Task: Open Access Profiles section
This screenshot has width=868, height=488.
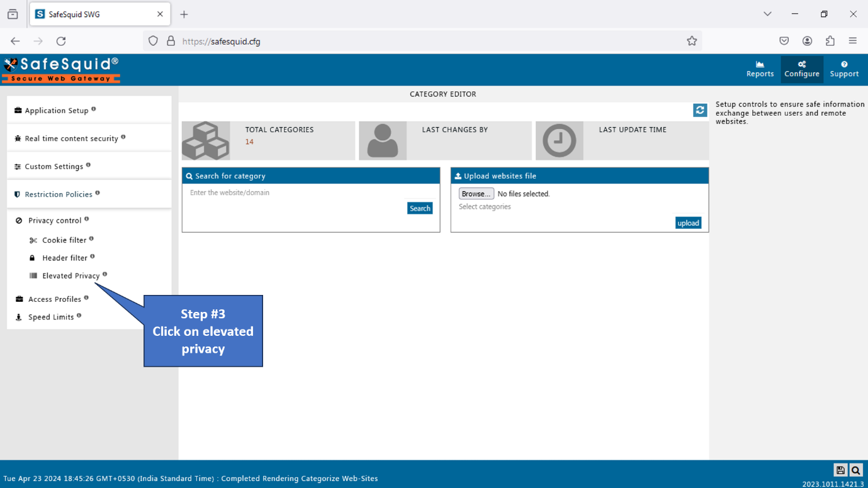Action: pos(55,299)
